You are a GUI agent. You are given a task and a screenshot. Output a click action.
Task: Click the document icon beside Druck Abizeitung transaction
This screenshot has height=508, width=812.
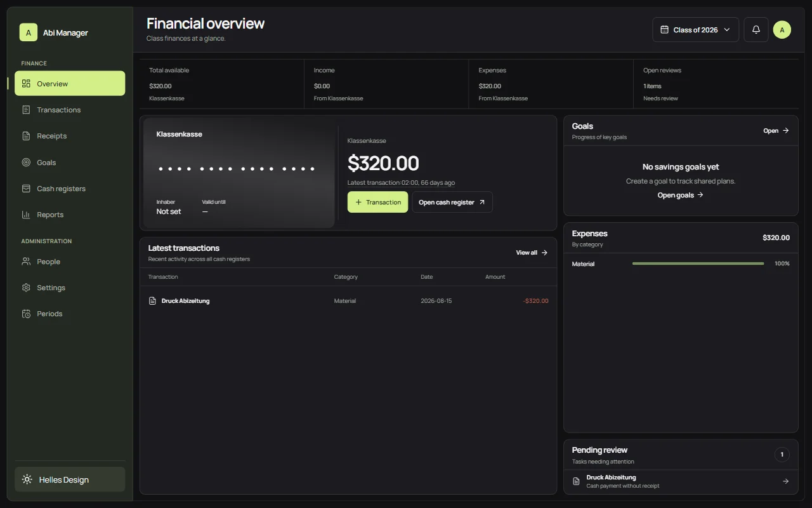(x=152, y=300)
